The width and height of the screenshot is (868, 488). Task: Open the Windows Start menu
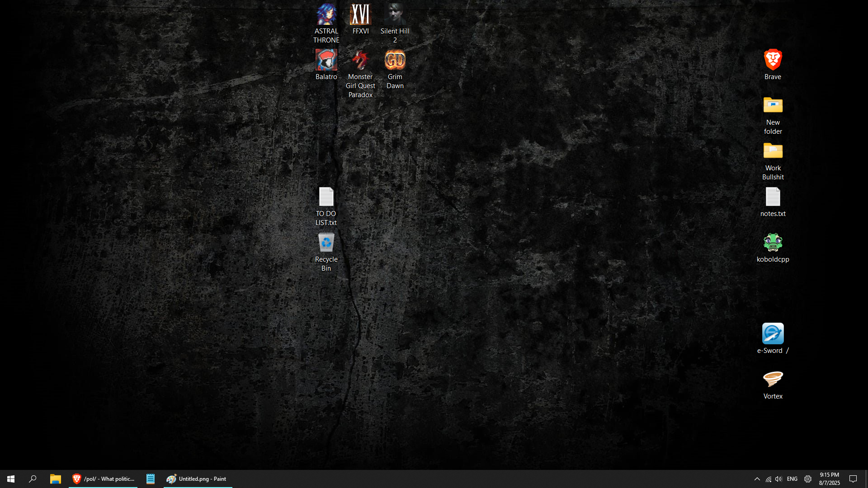pyautogui.click(x=11, y=479)
